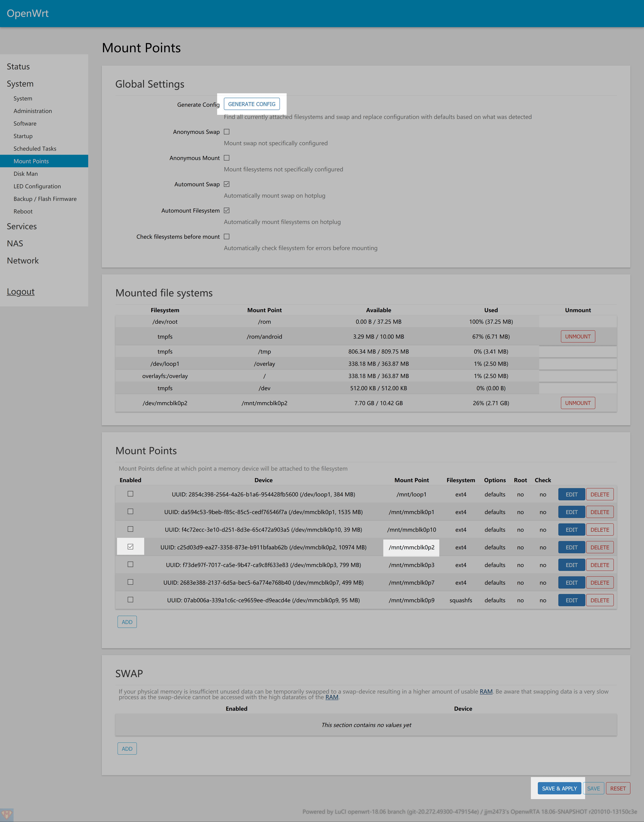
Task: Enable the /mnt/mmcblk0p9 mount checkbox
Action: [x=130, y=600]
